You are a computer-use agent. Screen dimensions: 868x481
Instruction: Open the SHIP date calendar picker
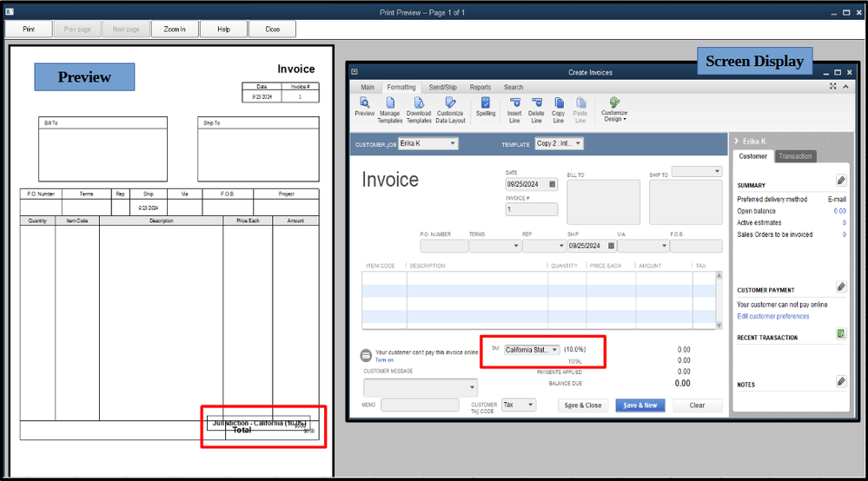click(x=611, y=246)
